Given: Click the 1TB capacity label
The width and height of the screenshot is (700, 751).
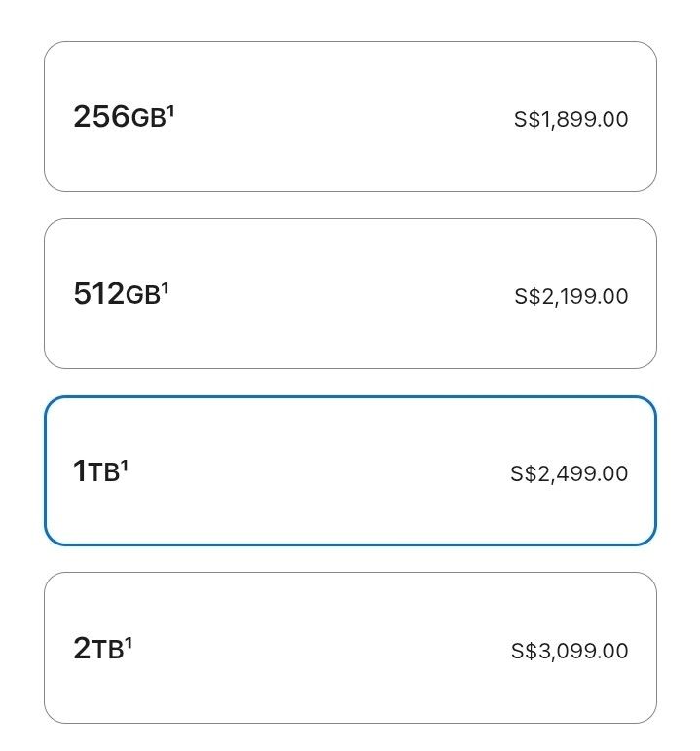Looking at the screenshot, I should tap(96, 472).
